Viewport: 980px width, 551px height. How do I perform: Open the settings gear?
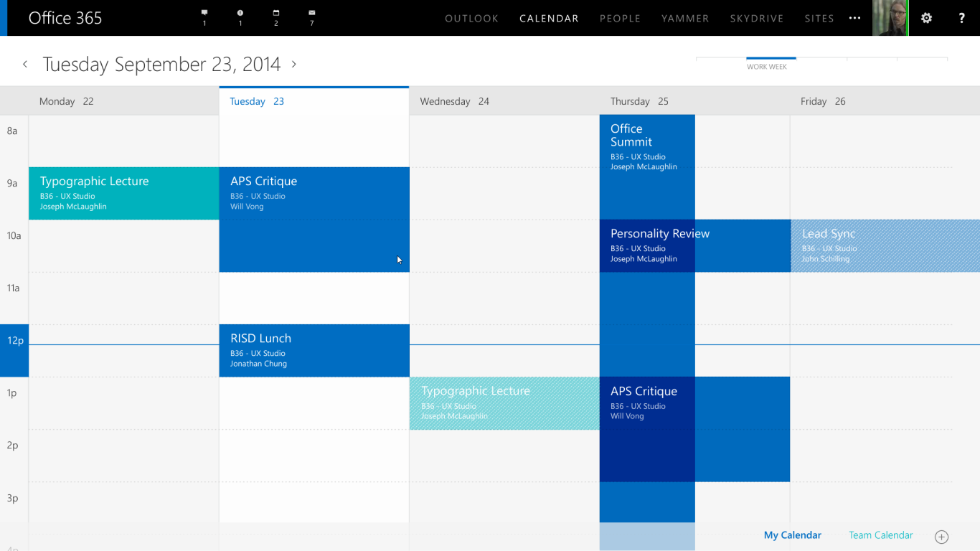(926, 18)
